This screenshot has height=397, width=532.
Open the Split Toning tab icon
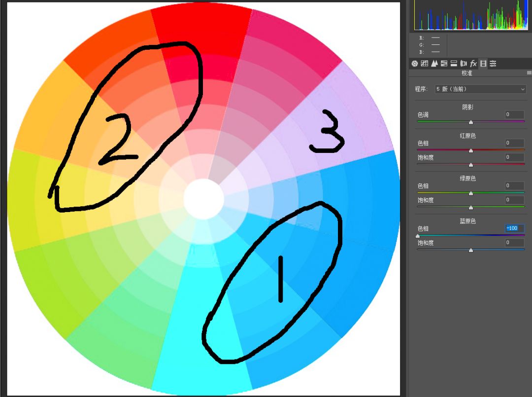click(x=454, y=64)
